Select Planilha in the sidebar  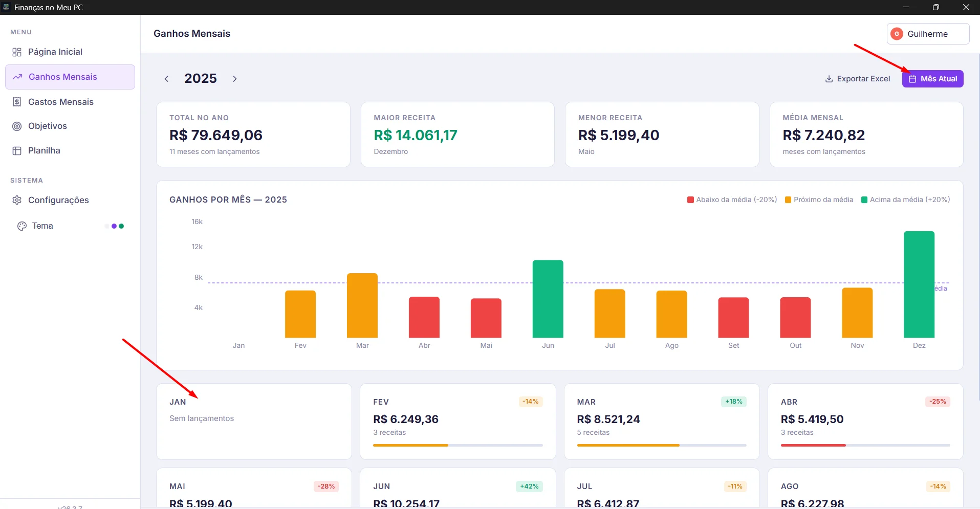tap(44, 151)
